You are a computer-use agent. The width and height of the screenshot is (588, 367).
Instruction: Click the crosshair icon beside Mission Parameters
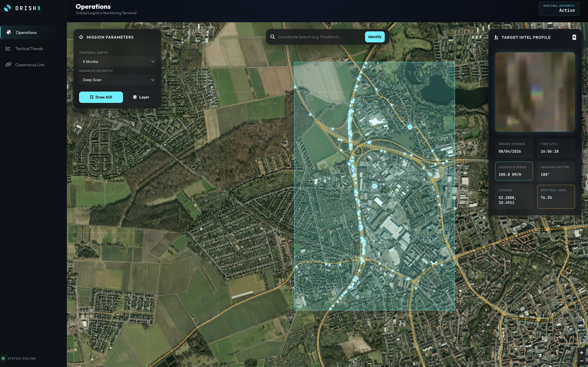tap(81, 37)
